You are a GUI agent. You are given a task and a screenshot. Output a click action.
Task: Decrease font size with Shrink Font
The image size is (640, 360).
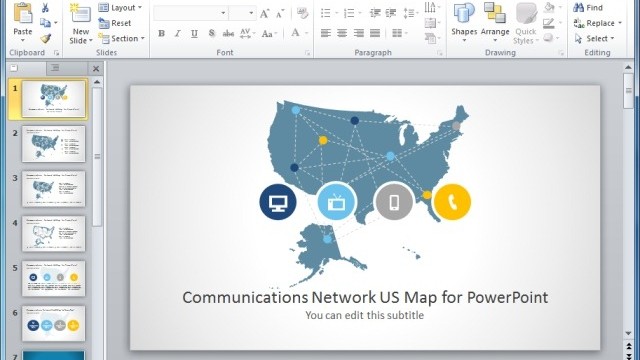[280, 14]
